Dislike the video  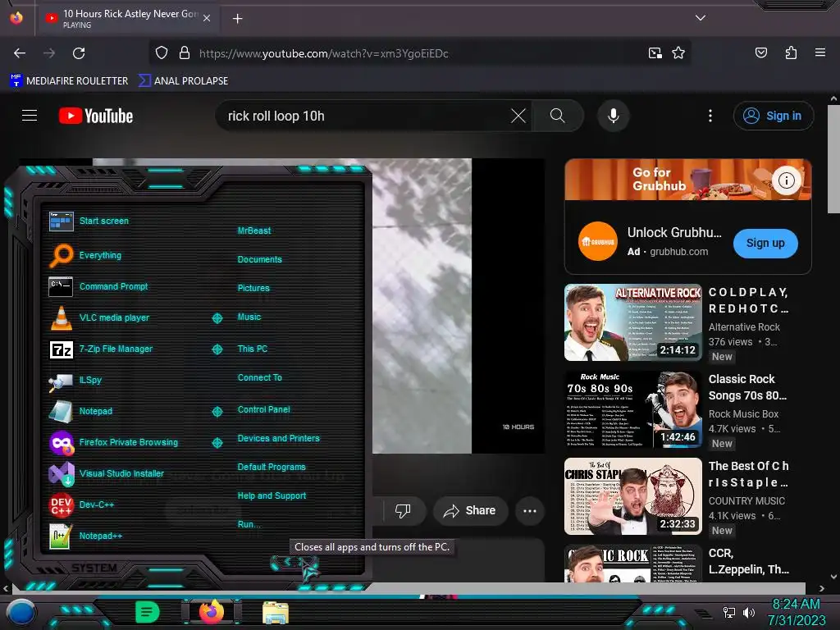click(403, 510)
